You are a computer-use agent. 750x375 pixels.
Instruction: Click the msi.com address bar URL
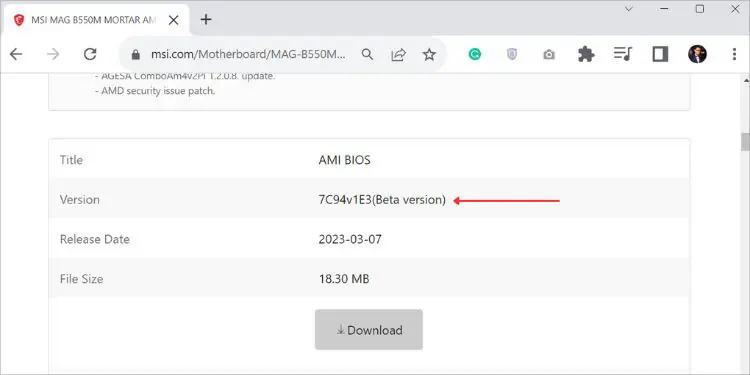(248, 55)
